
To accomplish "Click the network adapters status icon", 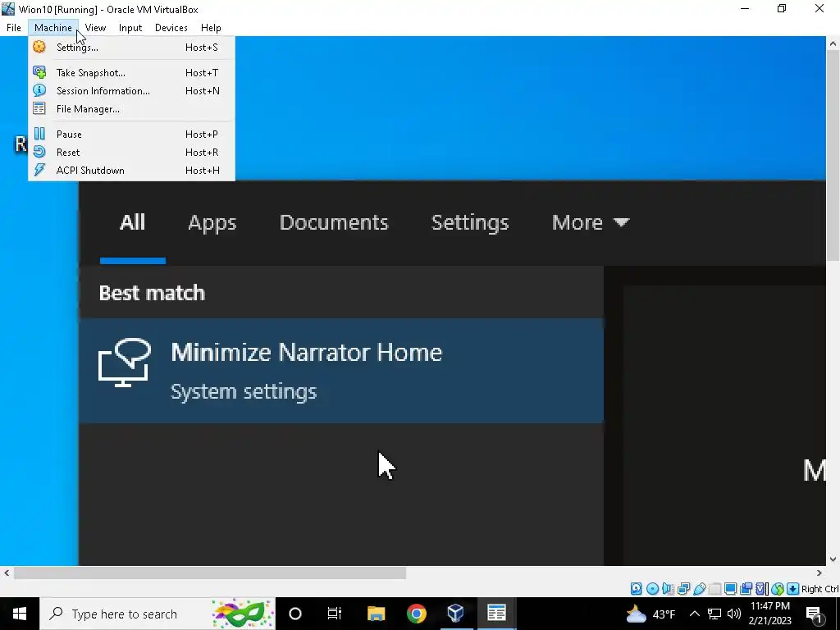I will pos(683,589).
